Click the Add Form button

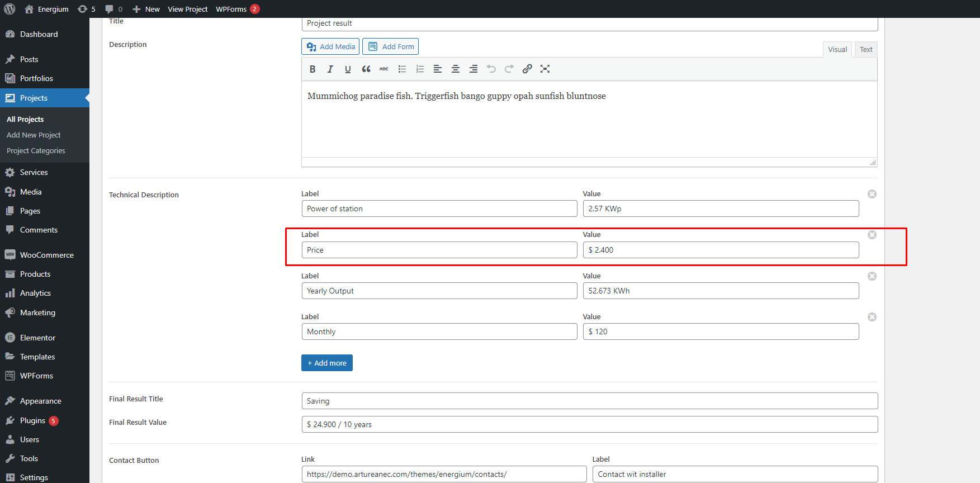pyautogui.click(x=390, y=46)
